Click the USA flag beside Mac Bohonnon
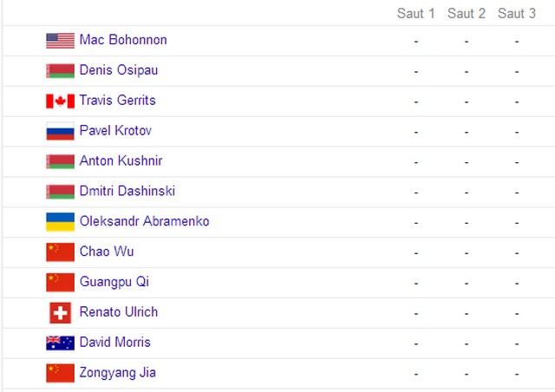555x392 pixels. tap(60, 41)
